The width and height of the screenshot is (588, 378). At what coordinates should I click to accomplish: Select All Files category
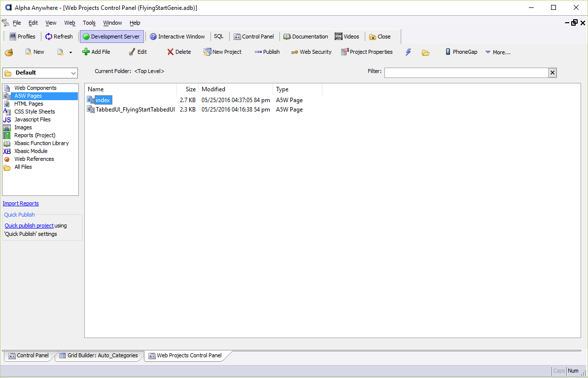(23, 167)
